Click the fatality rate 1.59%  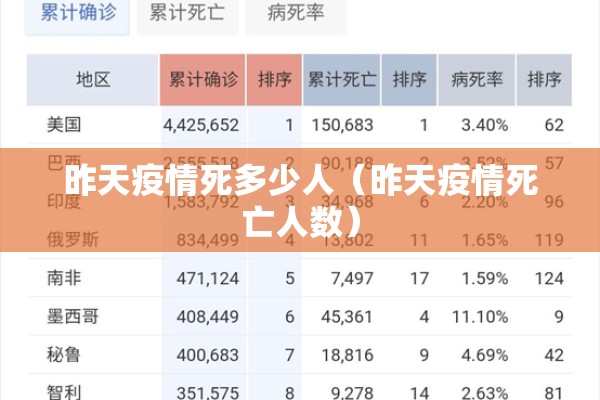[484, 278]
